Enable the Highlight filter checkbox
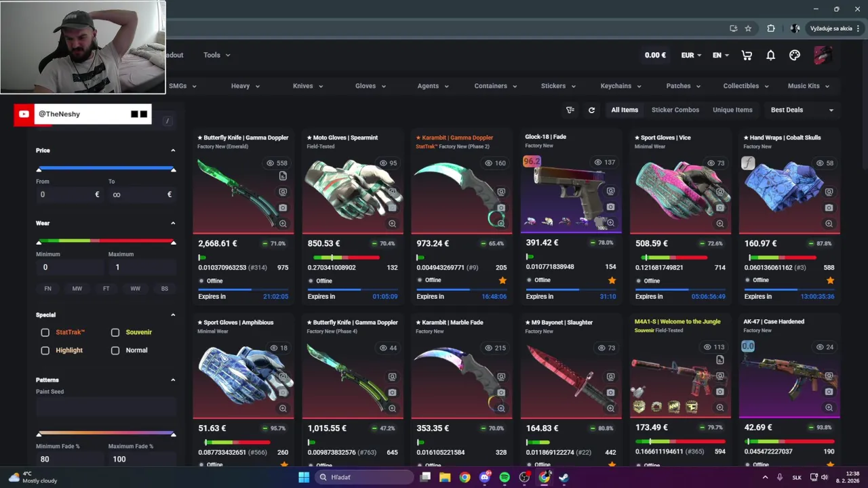Viewport: 868px width, 488px height. point(45,350)
